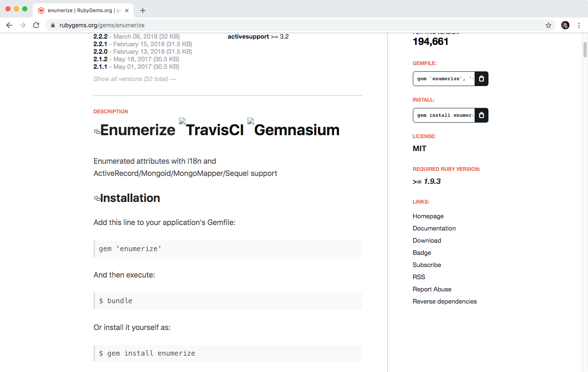The image size is (588, 372).
Task: Open Reverse dependencies link
Action: click(444, 301)
